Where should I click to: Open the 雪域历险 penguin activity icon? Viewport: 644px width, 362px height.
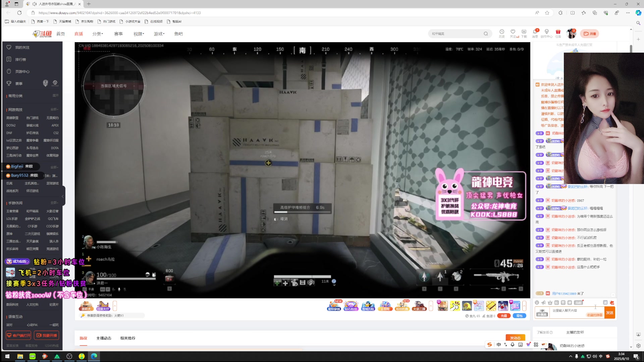[368, 306]
